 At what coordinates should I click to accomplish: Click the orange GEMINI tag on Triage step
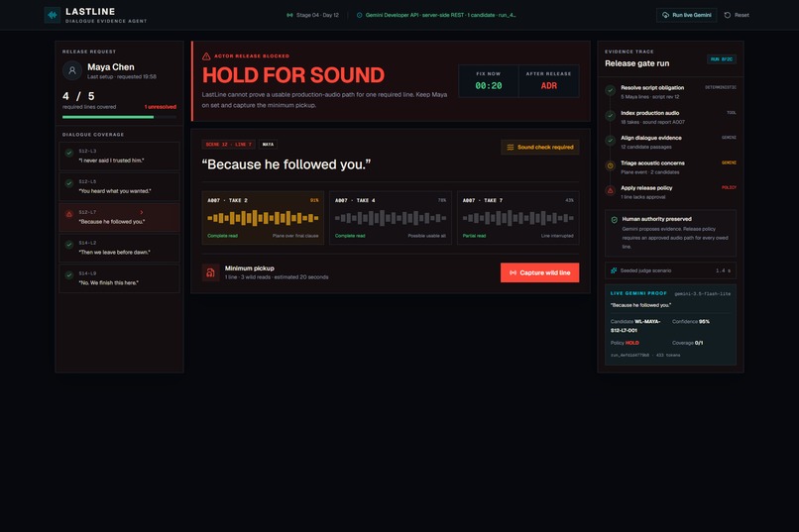(x=729, y=162)
